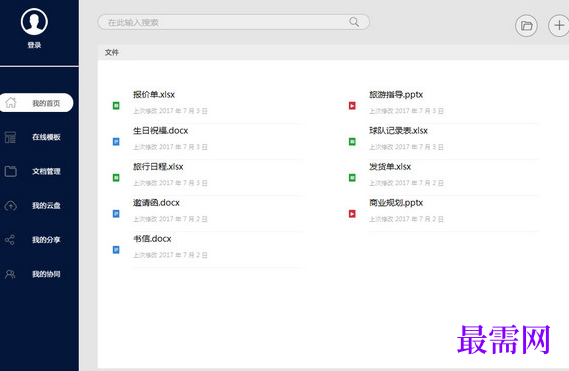The height and width of the screenshot is (371, 569).
Task: Click the home house icon in sidebar
Action: (11, 103)
